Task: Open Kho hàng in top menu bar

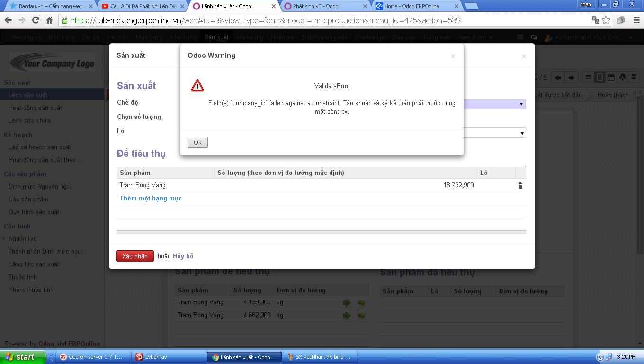Action: [183, 37]
